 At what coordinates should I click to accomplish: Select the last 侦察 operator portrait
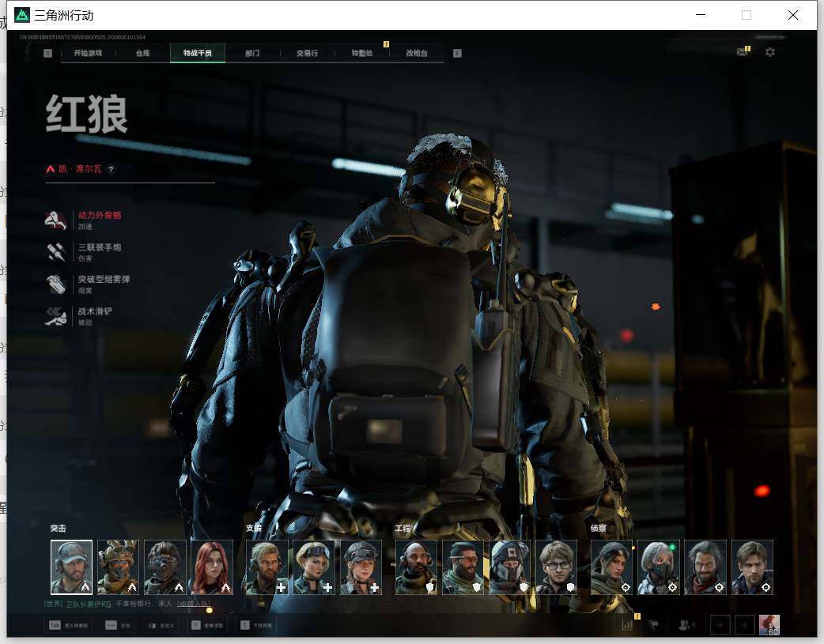pyautogui.click(x=753, y=567)
